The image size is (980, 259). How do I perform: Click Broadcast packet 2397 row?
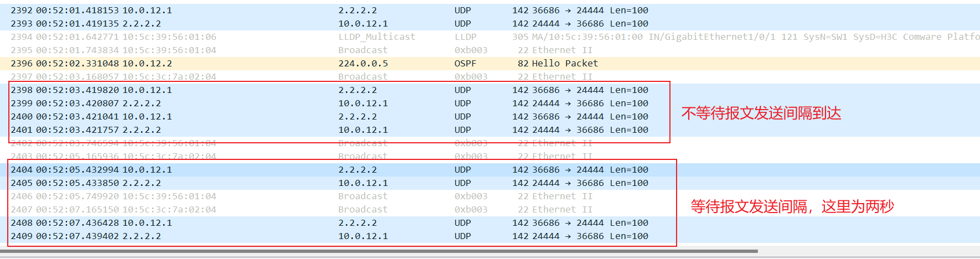click(332, 77)
